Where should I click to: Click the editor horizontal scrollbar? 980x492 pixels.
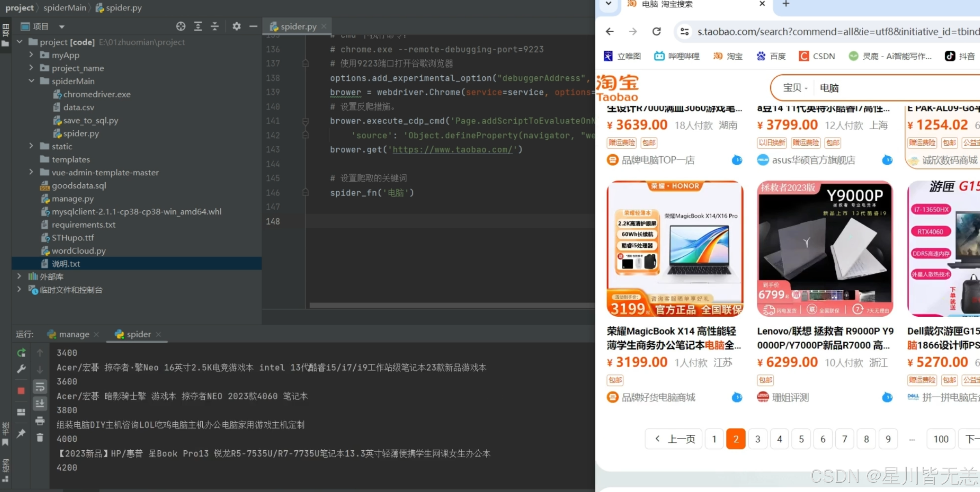tap(452, 305)
